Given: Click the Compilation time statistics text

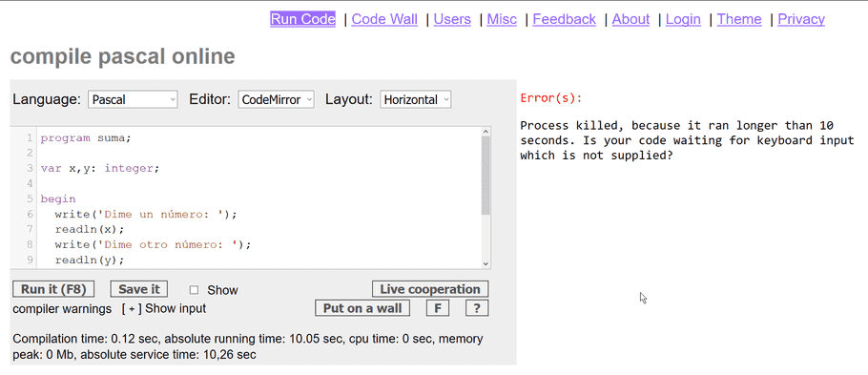Looking at the screenshot, I should pos(247,346).
